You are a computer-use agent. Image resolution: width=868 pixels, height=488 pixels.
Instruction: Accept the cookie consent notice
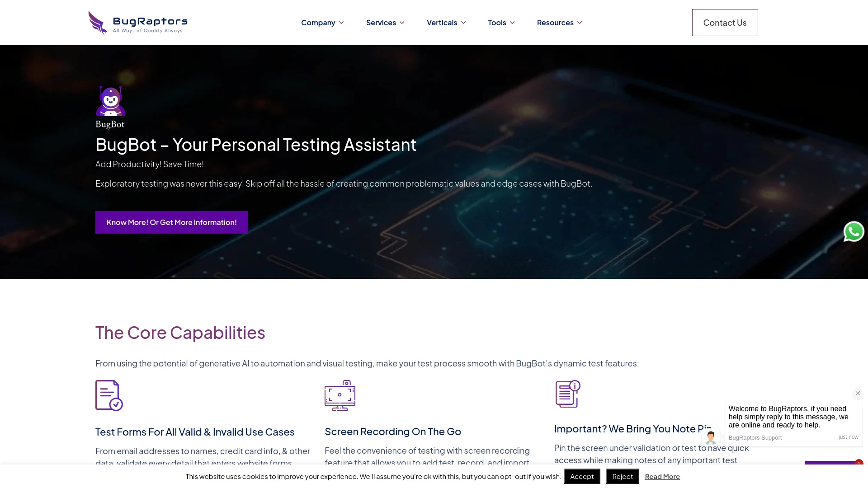point(582,476)
